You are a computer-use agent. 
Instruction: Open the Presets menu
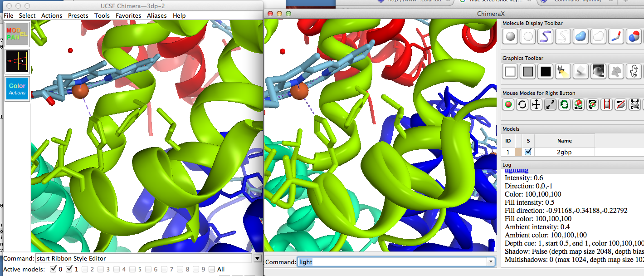click(x=78, y=15)
